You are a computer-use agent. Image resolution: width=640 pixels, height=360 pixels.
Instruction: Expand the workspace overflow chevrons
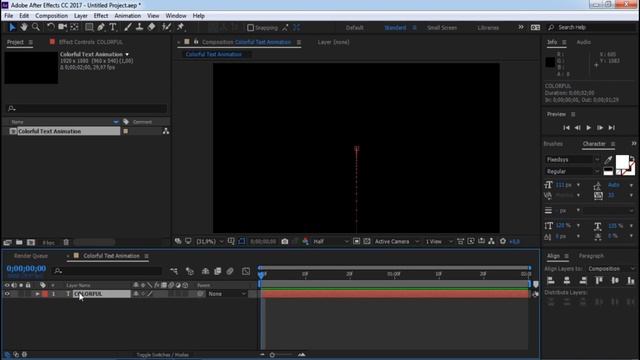(x=521, y=27)
